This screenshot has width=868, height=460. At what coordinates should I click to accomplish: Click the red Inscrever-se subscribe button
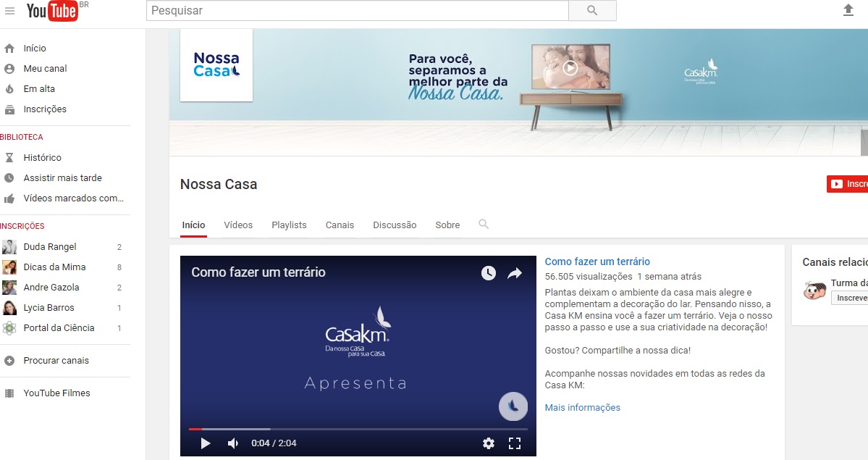(x=847, y=184)
